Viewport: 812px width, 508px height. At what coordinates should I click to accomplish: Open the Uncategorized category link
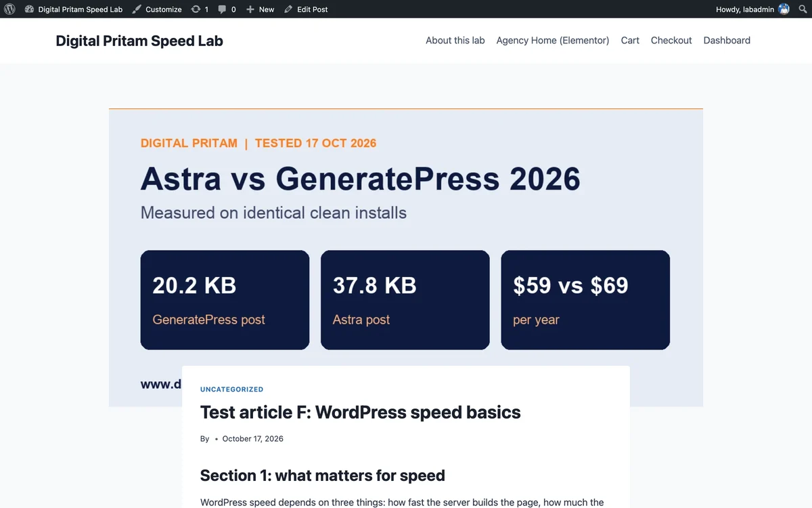coord(231,389)
